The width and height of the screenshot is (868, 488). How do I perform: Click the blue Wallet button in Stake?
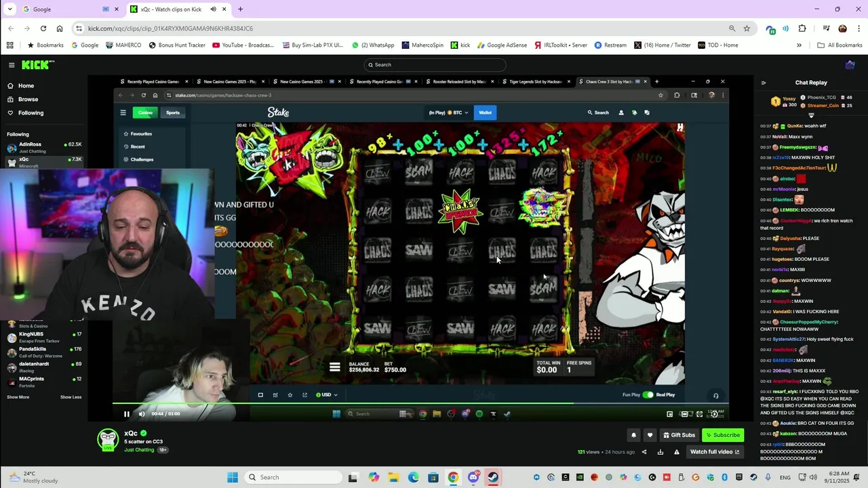(x=485, y=113)
